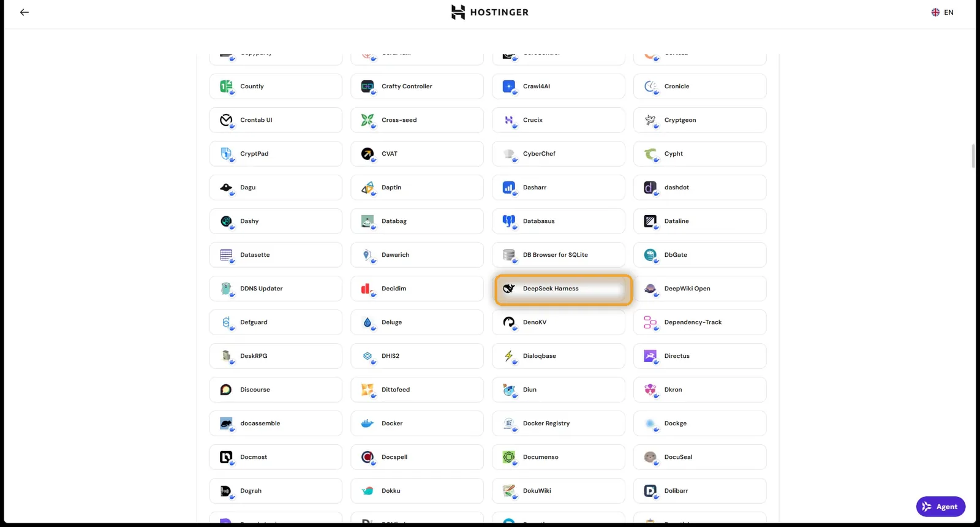Viewport: 980px width, 527px height.
Task: Click the back arrow icon
Action: click(24, 12)
